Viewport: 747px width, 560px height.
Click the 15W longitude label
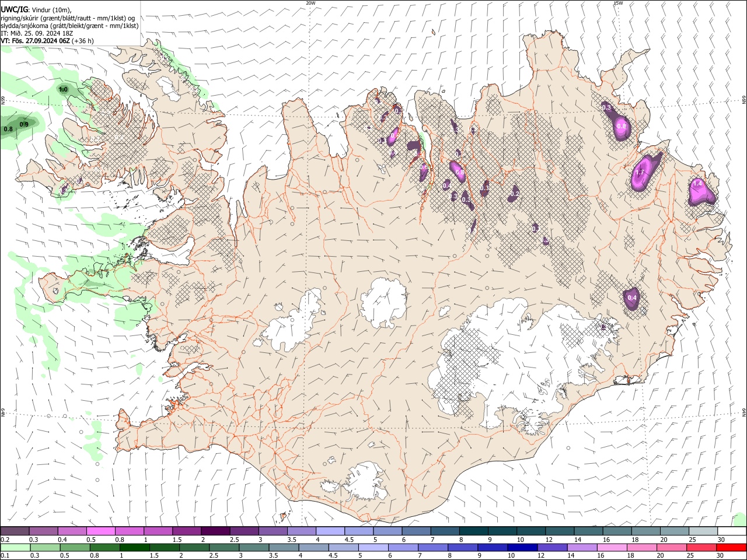(618, 3)
